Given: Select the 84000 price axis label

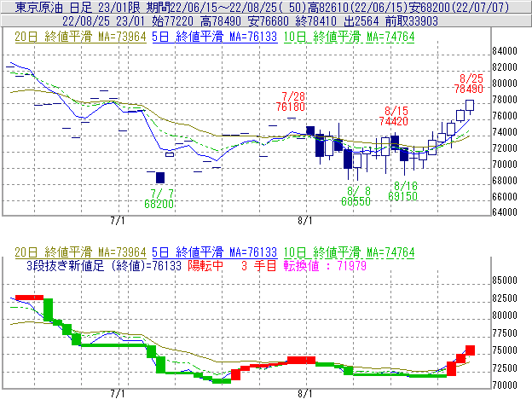Looking at the screenshot, I should tap(505, 51).
